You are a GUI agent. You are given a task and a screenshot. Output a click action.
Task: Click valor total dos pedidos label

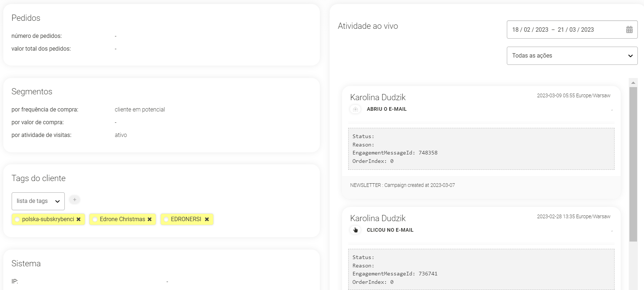41,48
